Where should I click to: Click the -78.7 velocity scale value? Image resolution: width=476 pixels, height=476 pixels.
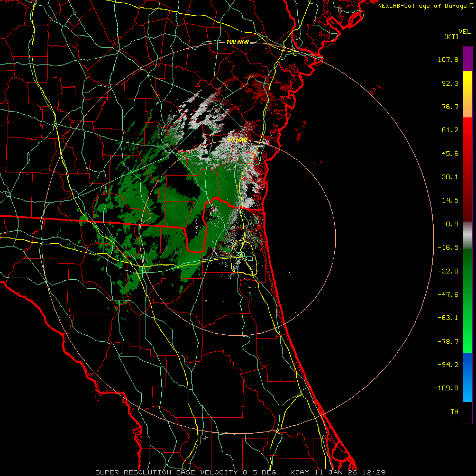[x=448, y=342]
